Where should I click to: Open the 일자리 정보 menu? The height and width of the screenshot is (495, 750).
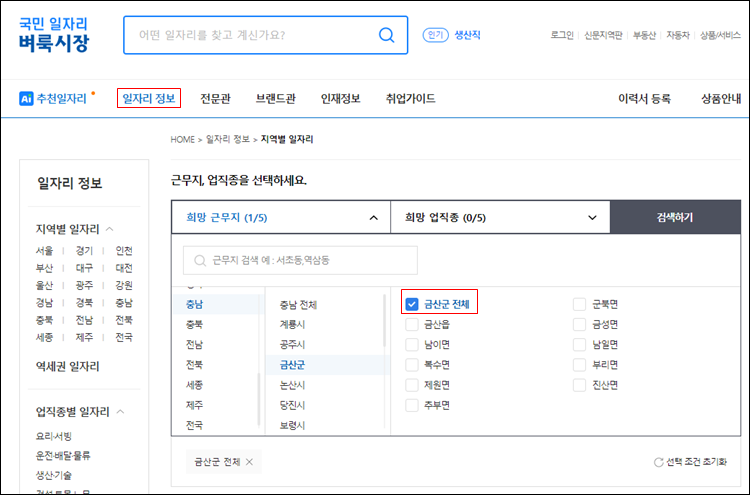149,99
